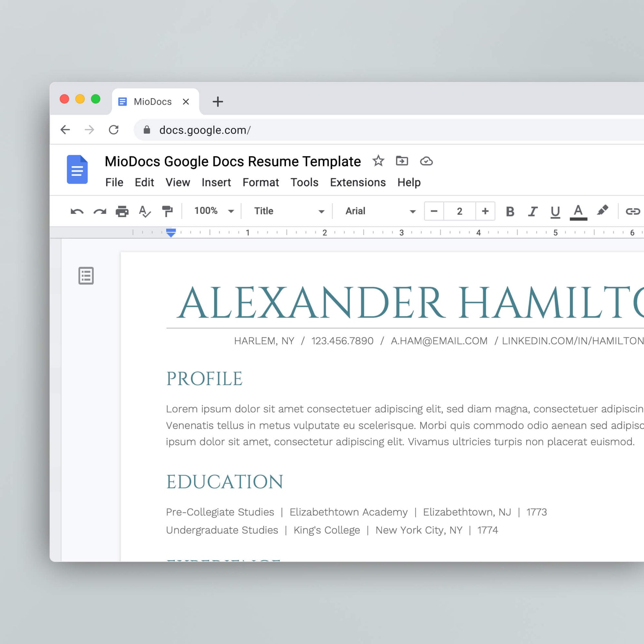644x644 pixels.
Task: Open the text color picker
Action: point(579,211)
